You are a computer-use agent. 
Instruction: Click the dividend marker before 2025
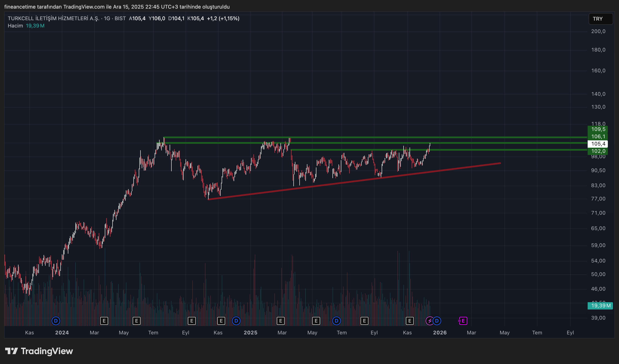(x=236, y=321)
